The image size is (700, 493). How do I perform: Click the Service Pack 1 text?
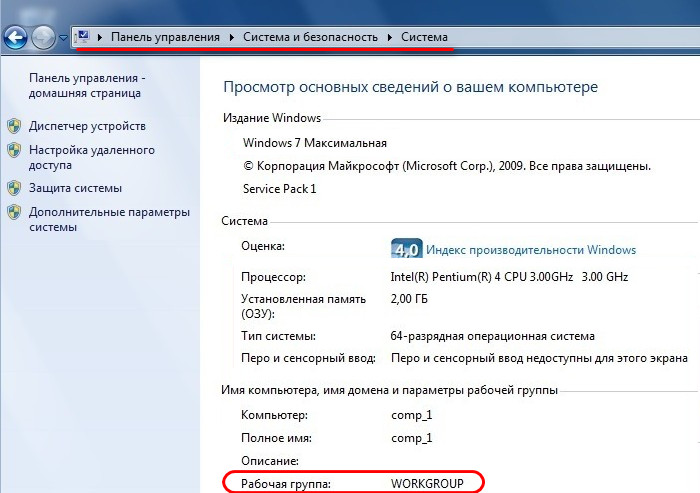pos(279,189)
